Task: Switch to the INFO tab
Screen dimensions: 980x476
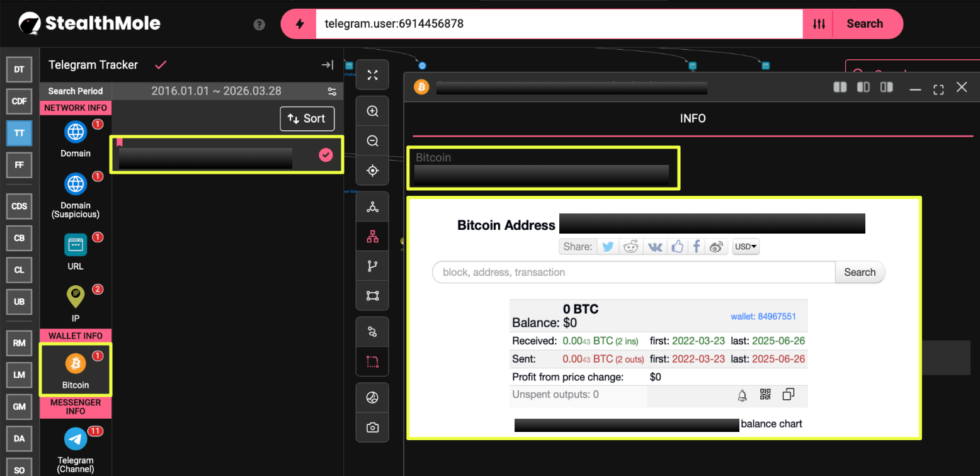Action: [692, 118]
